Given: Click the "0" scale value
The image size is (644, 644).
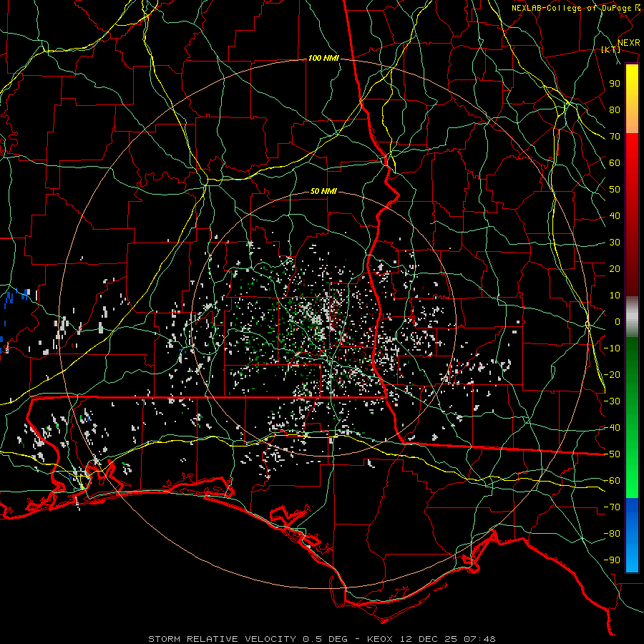Looking at the screenshot, I should click(x=618, y=322).
